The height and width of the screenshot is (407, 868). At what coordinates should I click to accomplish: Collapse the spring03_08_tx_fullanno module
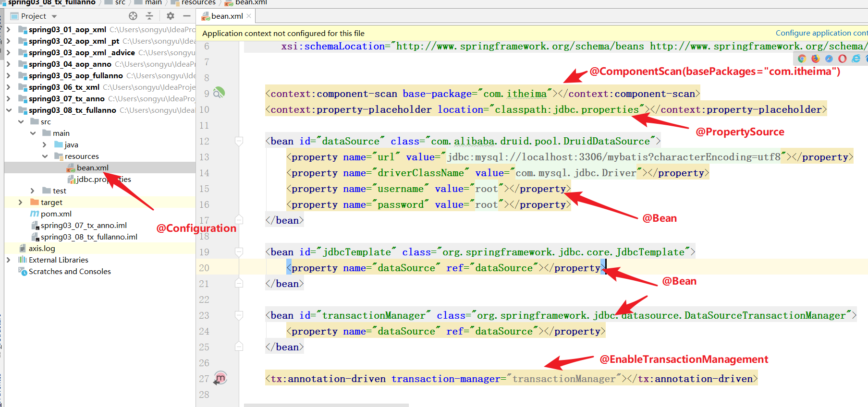9,110
